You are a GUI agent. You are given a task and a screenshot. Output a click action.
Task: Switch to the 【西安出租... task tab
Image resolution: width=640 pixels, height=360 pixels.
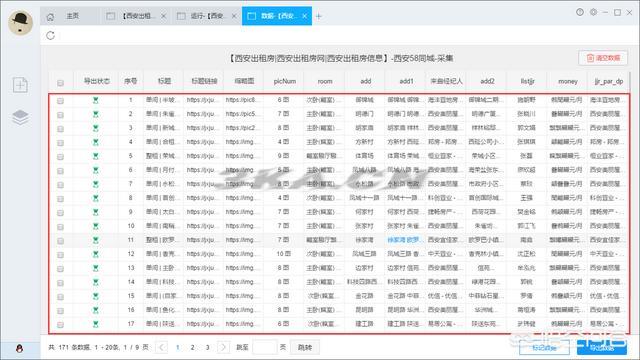pos(136,16)
